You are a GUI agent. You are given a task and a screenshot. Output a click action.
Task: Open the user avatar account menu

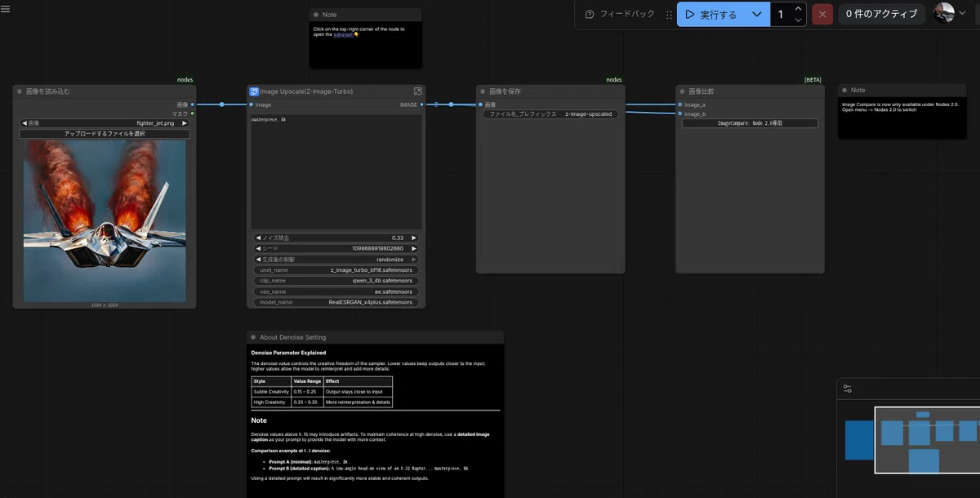[x=951, y=14]
